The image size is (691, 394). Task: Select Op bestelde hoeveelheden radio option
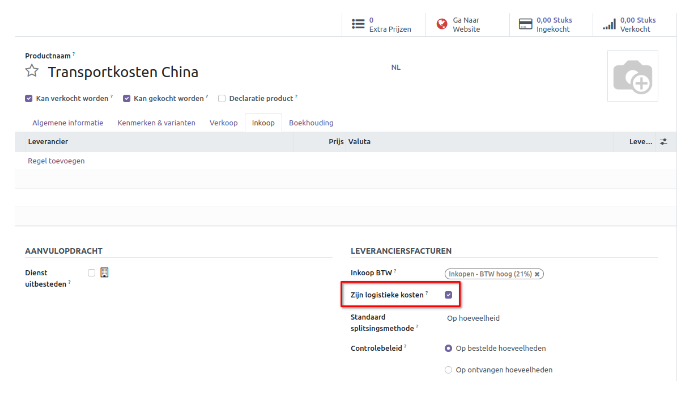[448, 348]
